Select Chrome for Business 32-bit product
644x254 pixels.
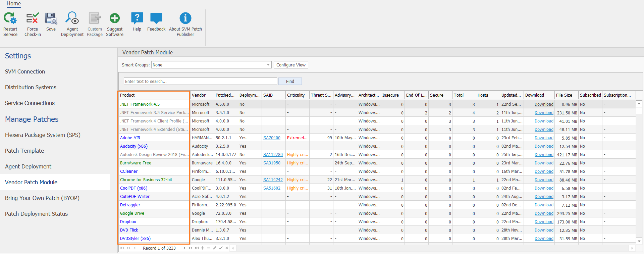[x=146, y=180]
